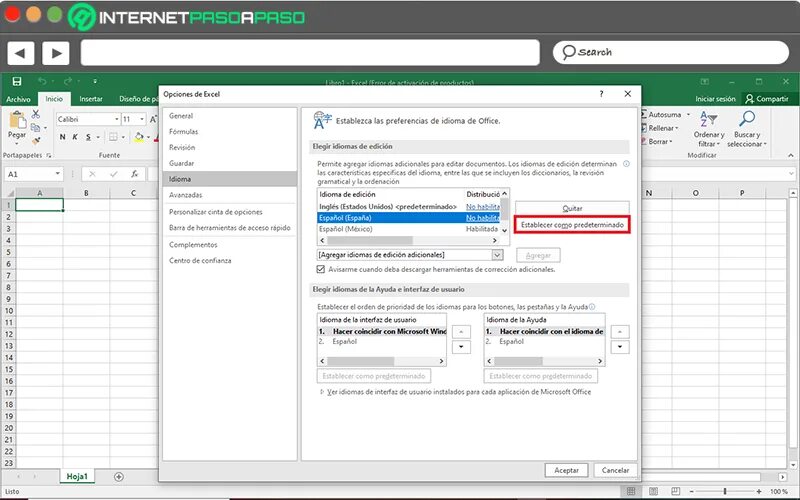Collapse the ribbon with chevron arrow
The image size is (800, 500).
point(790,155)
